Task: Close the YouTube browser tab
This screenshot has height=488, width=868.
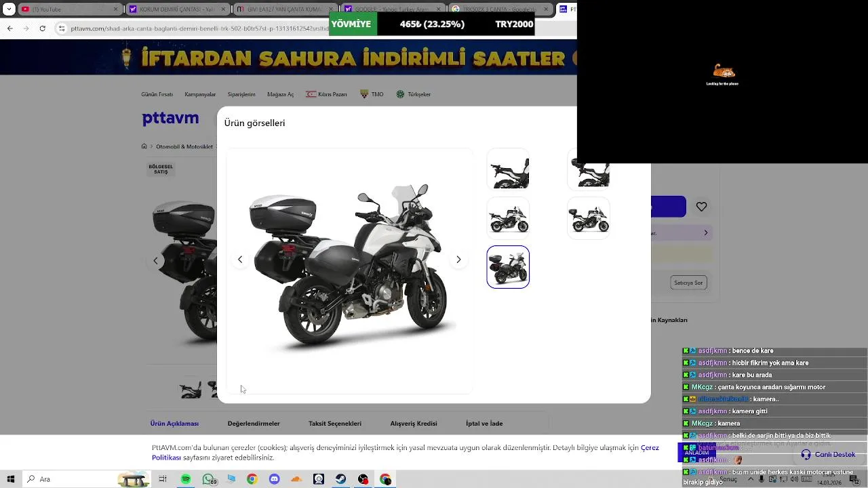Action: tap(115, 9)
